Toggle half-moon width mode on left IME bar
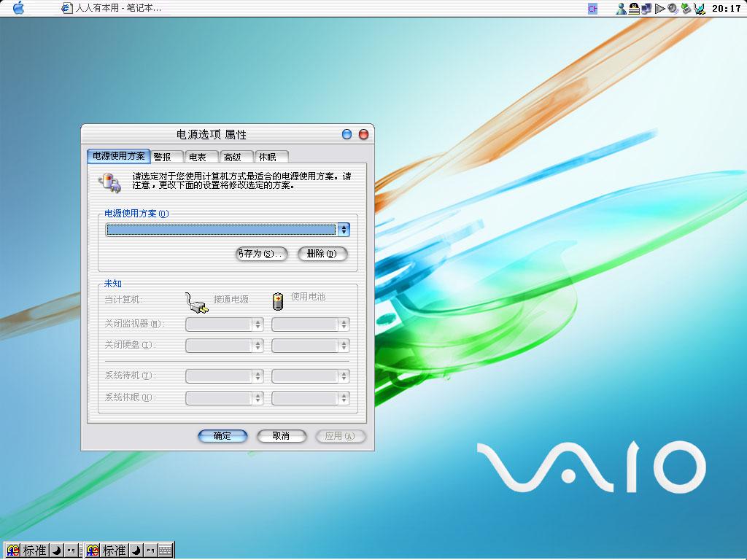Image resolution: width=747 pixels, height=560 pixels. click(56, 551)
